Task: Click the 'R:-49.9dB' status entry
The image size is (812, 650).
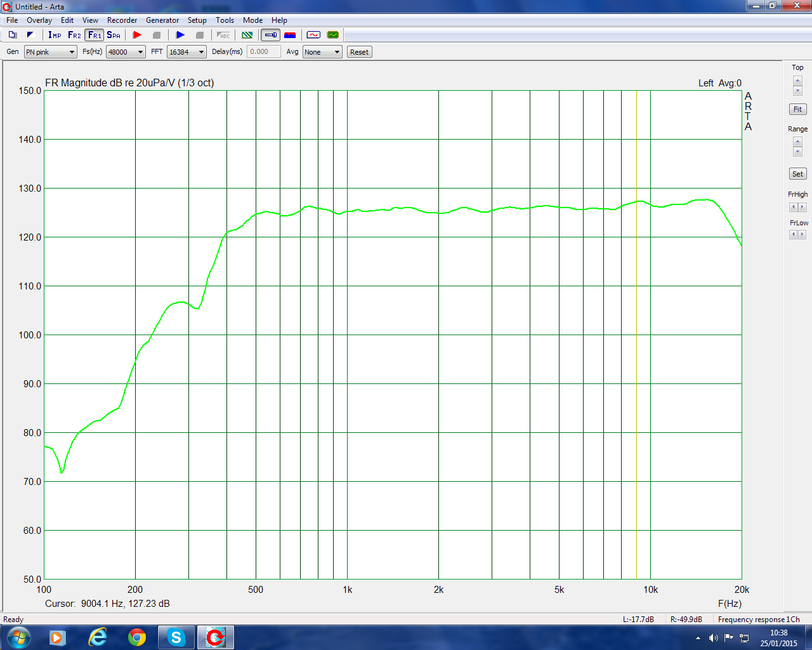Action: 686,620
